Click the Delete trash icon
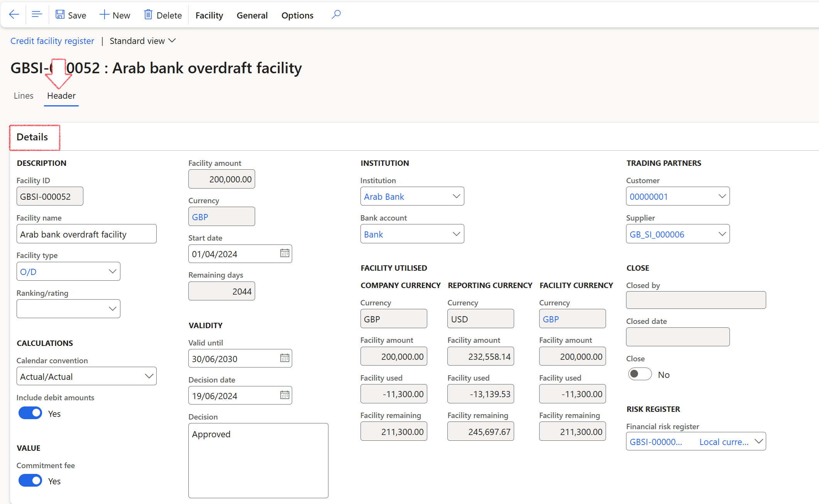Screen dimensions: 819x504 pos(148,15)
